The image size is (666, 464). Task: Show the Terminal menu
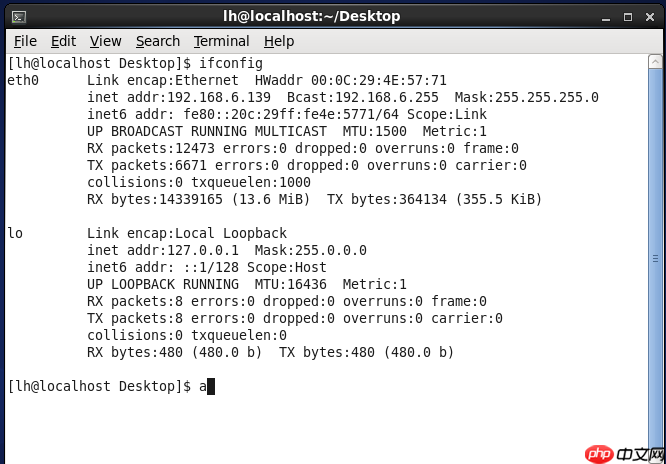pos(221,41)
